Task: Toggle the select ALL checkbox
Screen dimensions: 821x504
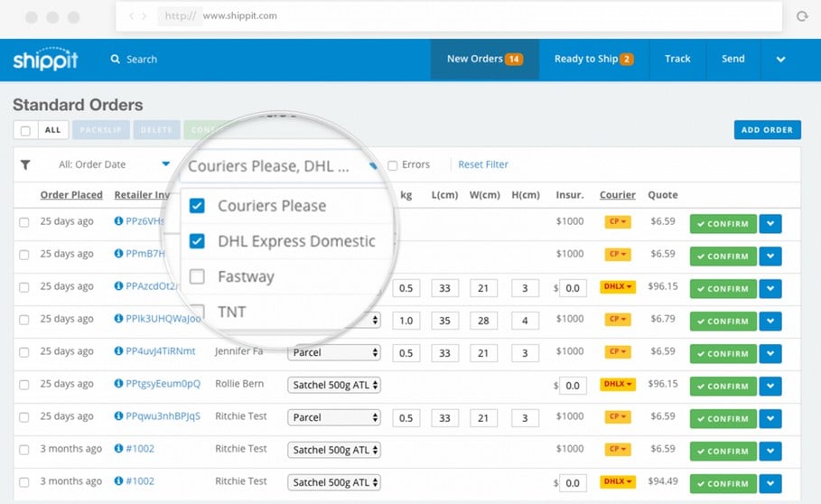Action: (25, 130)
